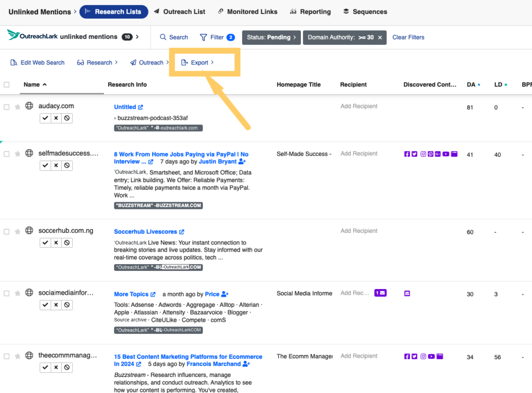Viewport: 532px width, 393px height.
Task: Toggle the select-all header checkbox
Action: click(x=6, y=85)
